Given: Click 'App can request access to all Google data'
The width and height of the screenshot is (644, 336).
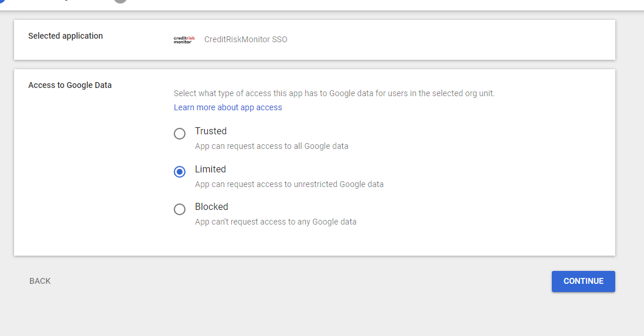Looking at the screenshot, I should (x=271, y=146).
